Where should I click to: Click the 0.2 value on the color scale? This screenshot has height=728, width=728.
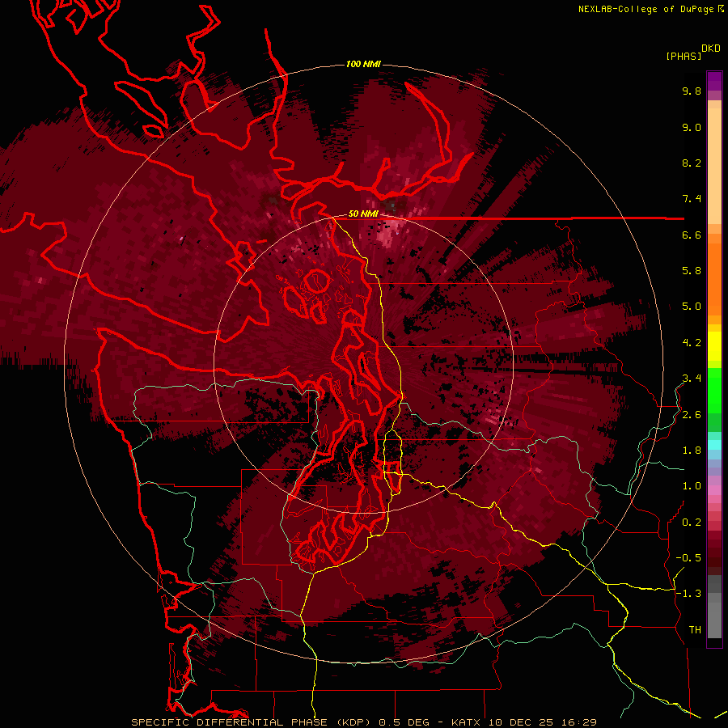tap(692, 523)
